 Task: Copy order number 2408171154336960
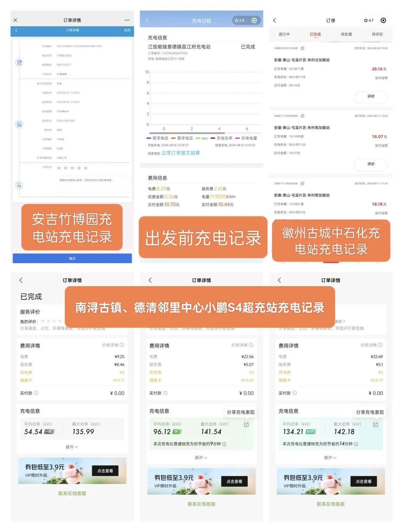[302, 116]
